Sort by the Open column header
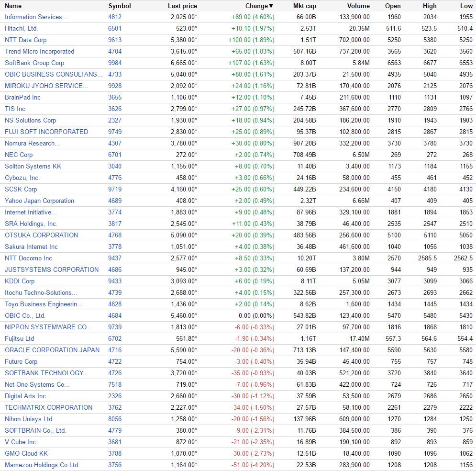 [x=393, y=6]
